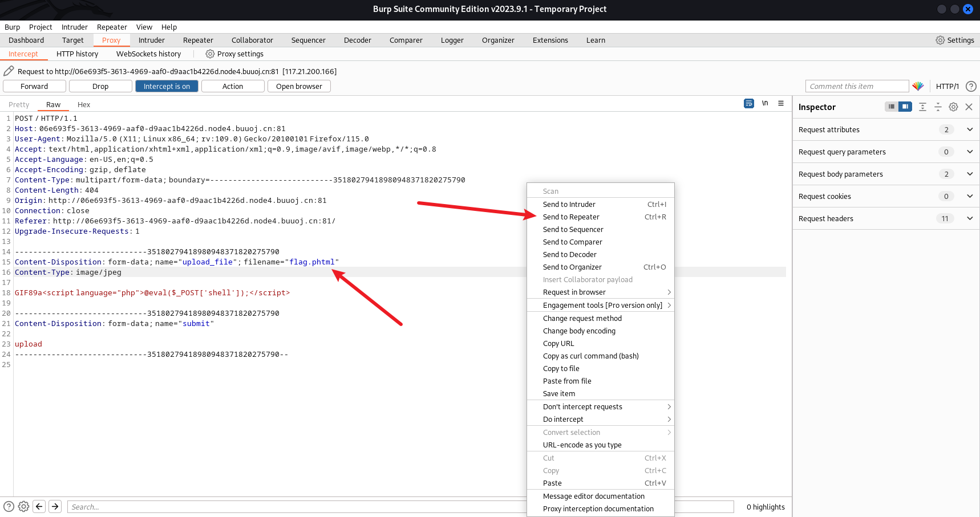Collapse all Inspector sections icon
This screenshot has width=980, height=517.
(938, 107)
